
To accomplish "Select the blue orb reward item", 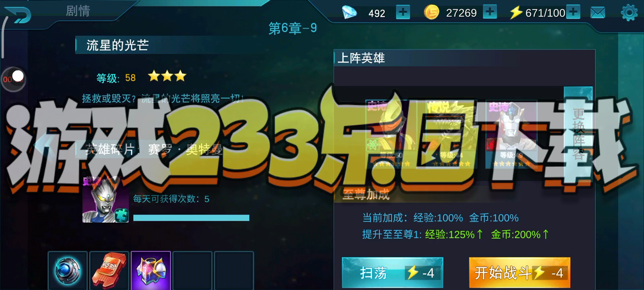I will click(x=68, y=270).
